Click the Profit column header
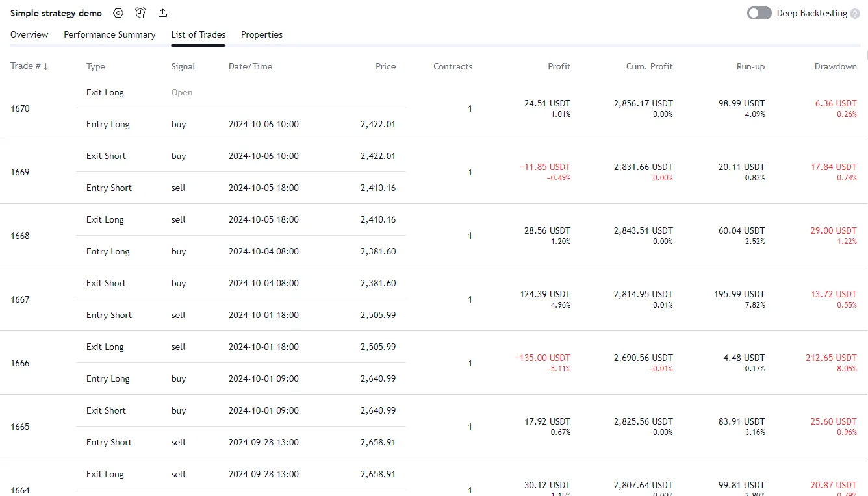This screenshot has height=496, width=868. click(x=559, y=66)
